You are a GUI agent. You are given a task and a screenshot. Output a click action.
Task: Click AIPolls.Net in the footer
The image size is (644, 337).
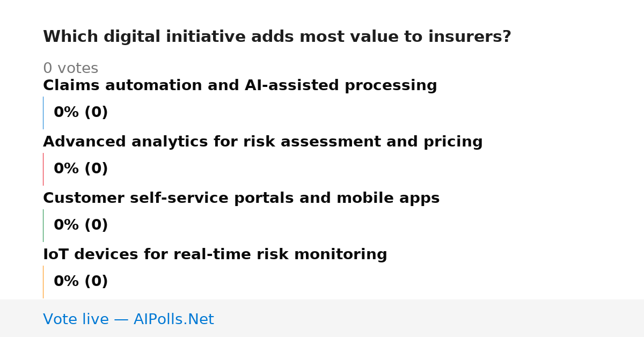173,320
